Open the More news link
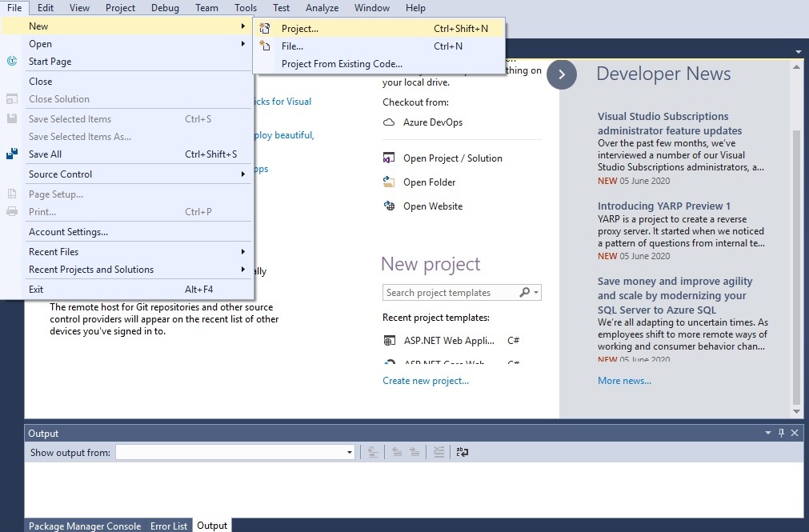The width and height of the screenshot is (809, 532). (x=624, y=381)
